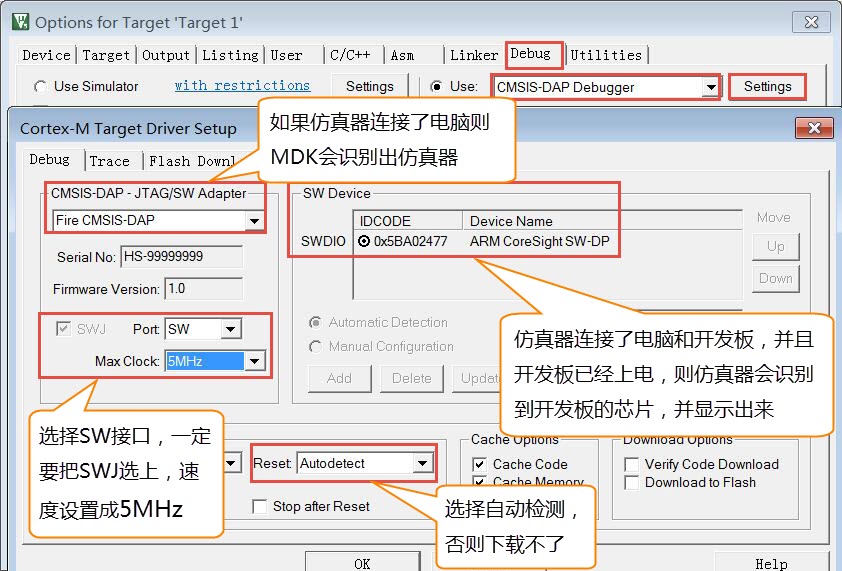Select the Debug tab in Options window
842x571 pixels.
(531, 54)
